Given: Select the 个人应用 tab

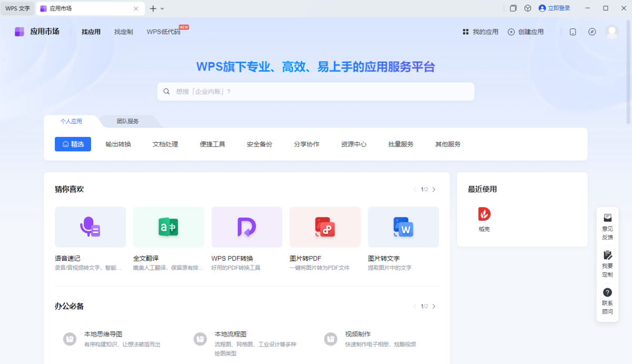Looking at the screenshot, I should coord(71,121).
